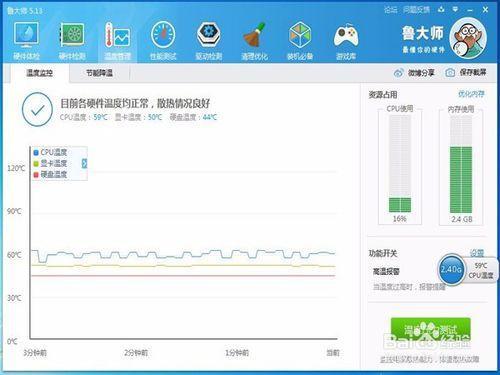
Task: Click the 120℃ axis label
Action: click(x=16, y=168)
